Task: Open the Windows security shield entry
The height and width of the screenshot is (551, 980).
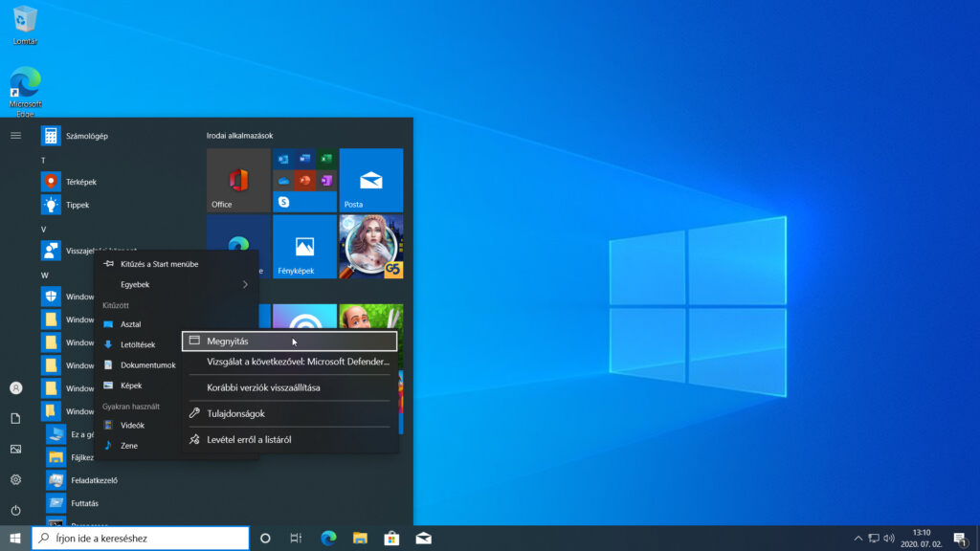Action: (51, 297)
